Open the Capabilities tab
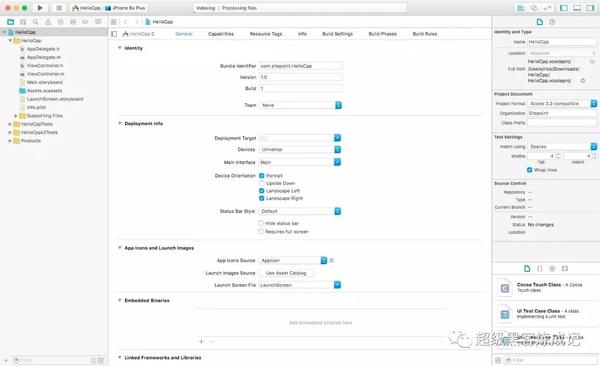The width and height of the screenshot is (600, 366). pyautogui.click(x=221, y=34)
